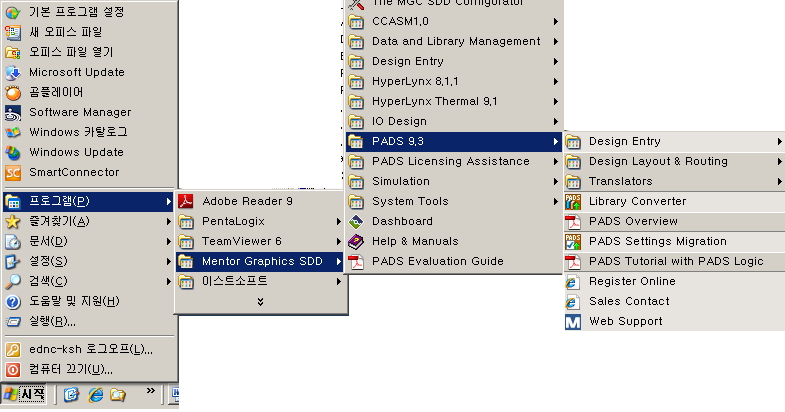This screenshot has height=412, width=785.
Task: Open Data and Library Management menu
Action: point(454,42)
